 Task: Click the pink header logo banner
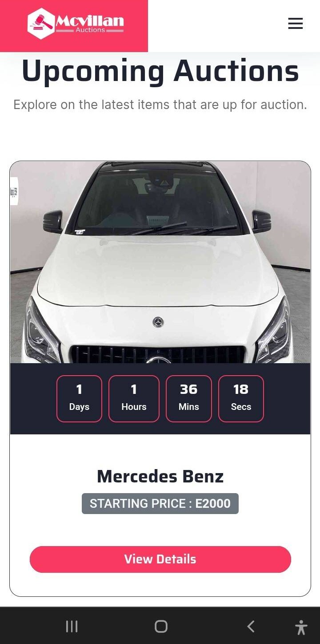tap(74, 26)
